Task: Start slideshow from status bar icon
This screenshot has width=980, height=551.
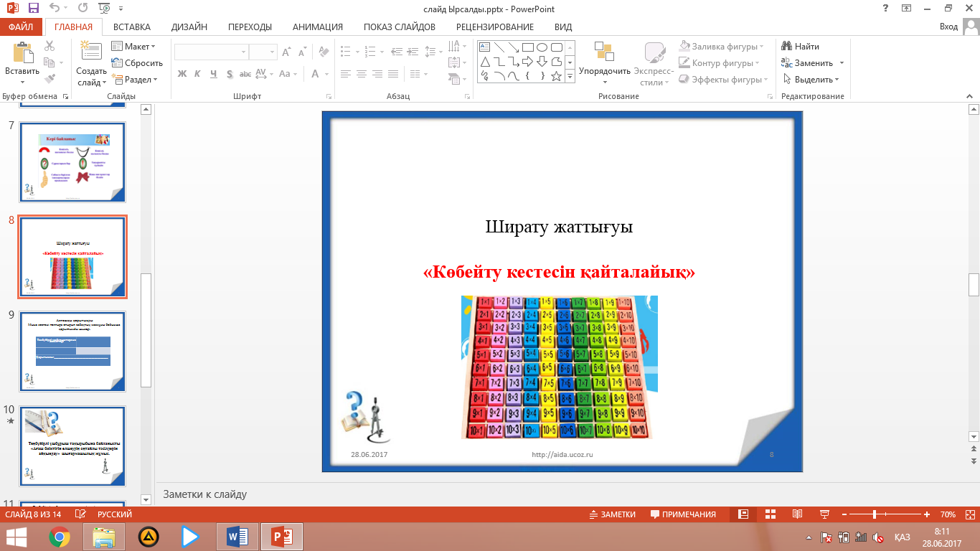Action: click(824, 514)
